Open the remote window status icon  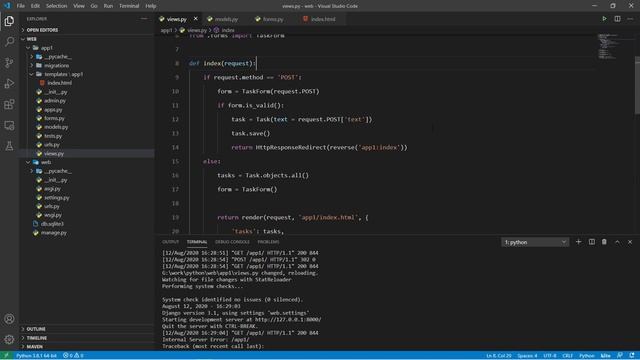6,356
